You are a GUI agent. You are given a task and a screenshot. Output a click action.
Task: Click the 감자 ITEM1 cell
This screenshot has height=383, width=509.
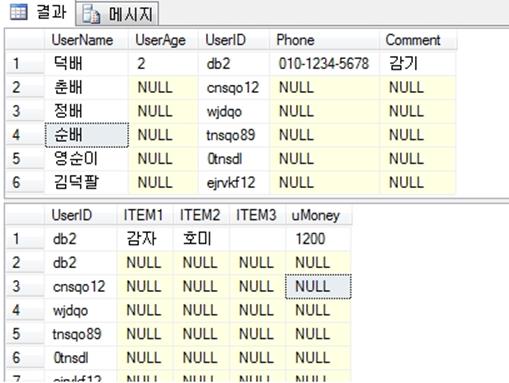pos(144,239)
